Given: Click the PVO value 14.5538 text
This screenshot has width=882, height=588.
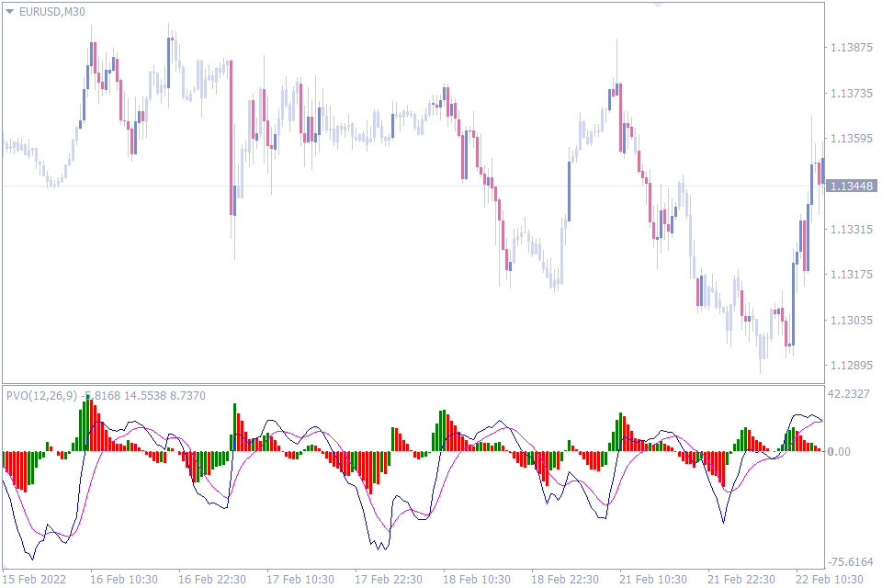Looking at the screenshot, I should click(144, 393).
